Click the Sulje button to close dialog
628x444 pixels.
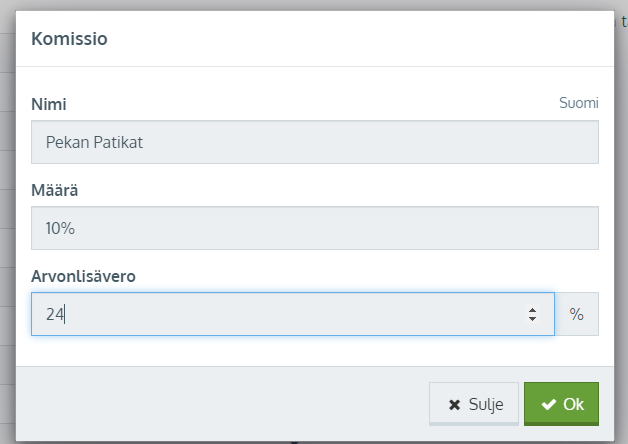[x=474, y=404]
